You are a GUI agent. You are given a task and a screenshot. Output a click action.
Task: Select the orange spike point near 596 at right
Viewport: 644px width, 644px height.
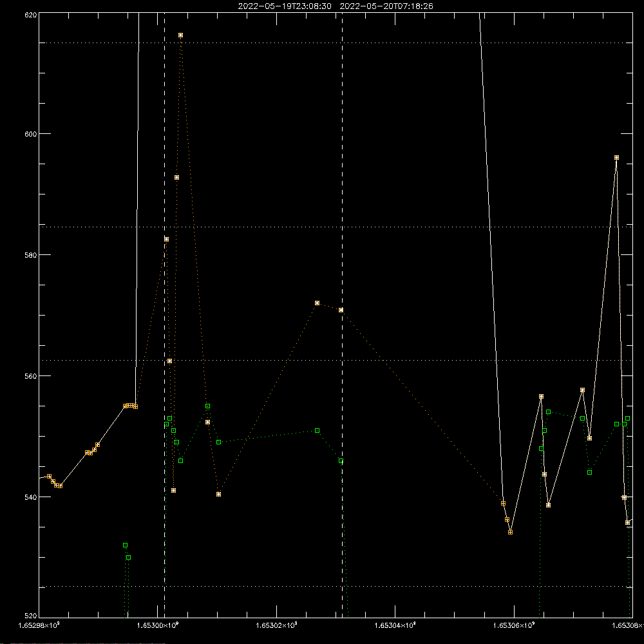616,157
